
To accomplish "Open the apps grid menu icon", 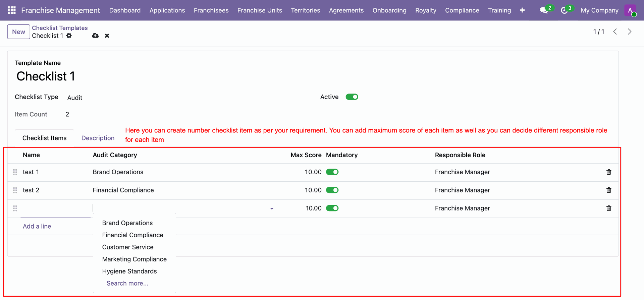I will click(x=12, y=10).
